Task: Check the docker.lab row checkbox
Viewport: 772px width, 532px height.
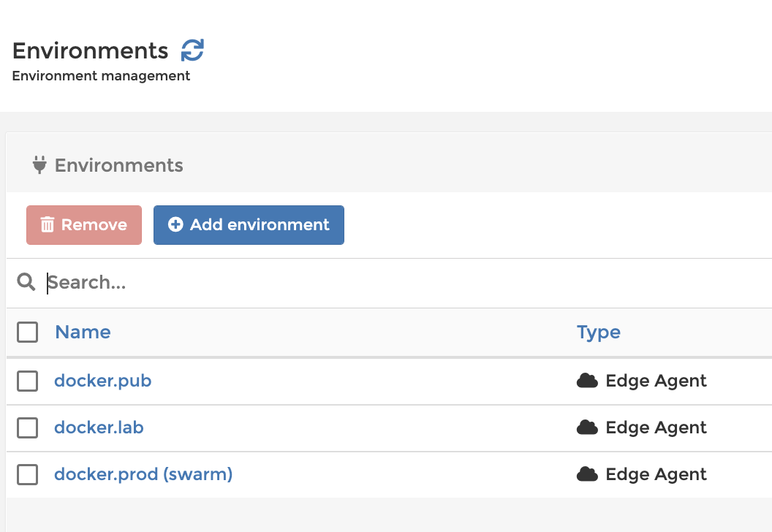Action: [x=28, y=427]
